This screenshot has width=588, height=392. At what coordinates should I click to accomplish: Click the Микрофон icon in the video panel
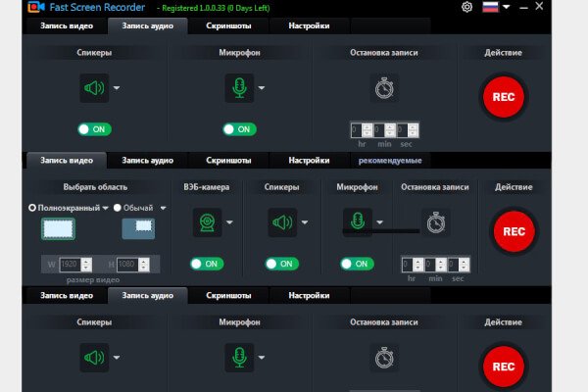(x=358, y=221)
